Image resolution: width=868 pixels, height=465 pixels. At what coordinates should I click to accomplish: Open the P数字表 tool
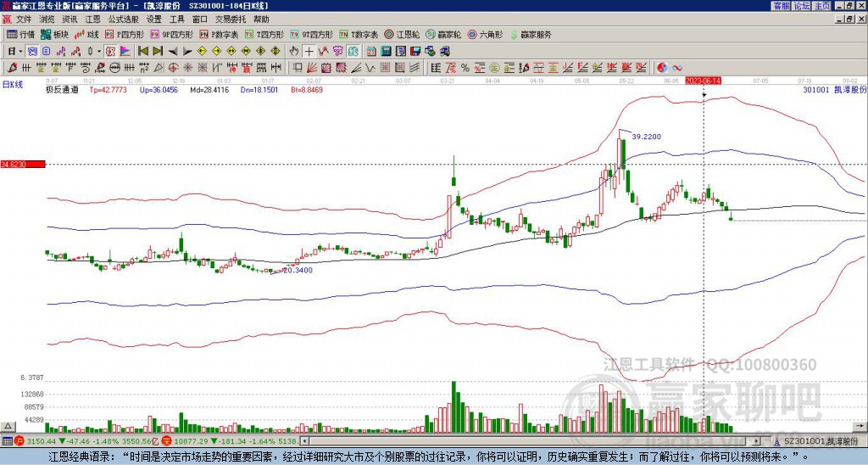pyautogui.click(x=220, y=34)
